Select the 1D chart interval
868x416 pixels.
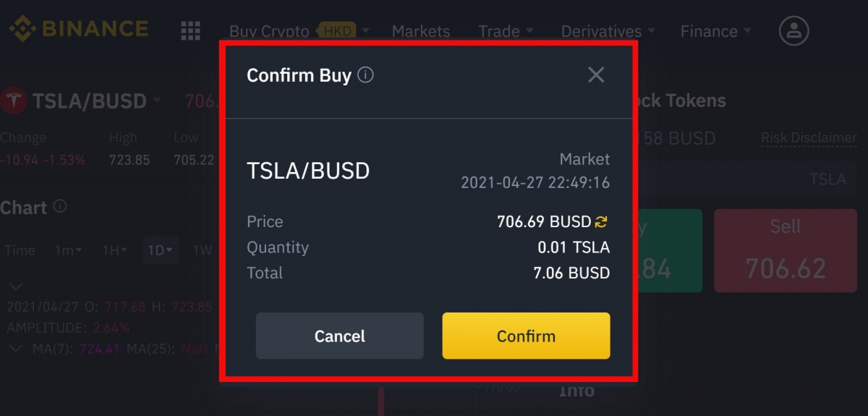pyautogui.click(x=160, y=250)
